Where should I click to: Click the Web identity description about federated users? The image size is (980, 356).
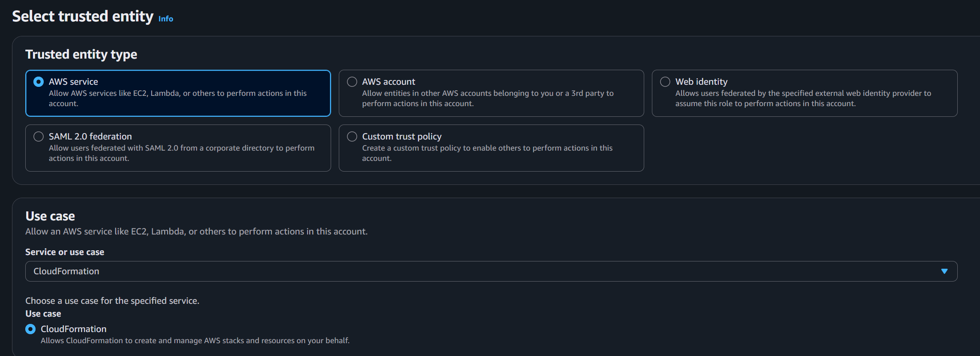803,98
